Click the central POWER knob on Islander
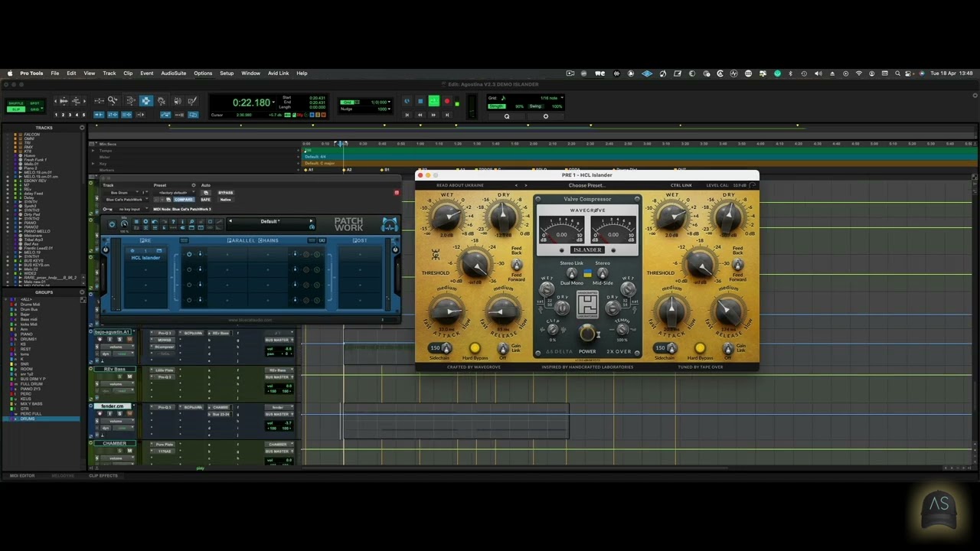 tap(587, 333)
